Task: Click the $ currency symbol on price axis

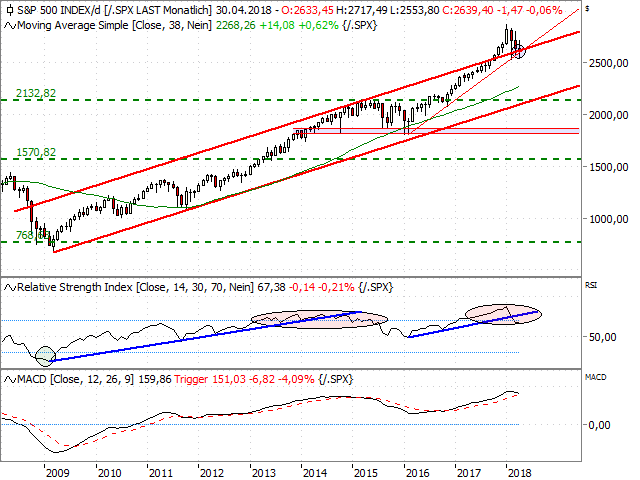Action: [x=587, y=8]
